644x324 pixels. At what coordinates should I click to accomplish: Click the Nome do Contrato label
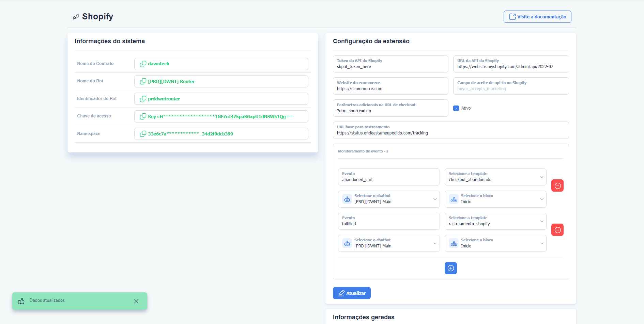95,64
